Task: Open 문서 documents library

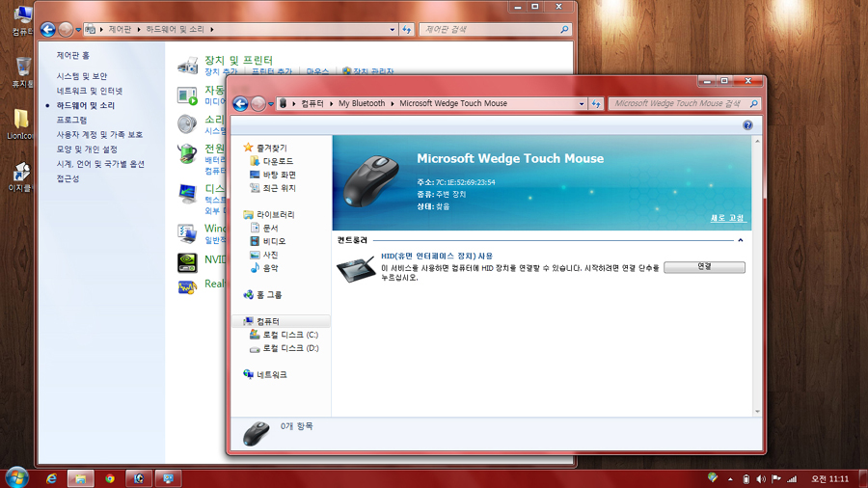Action: 270,228
